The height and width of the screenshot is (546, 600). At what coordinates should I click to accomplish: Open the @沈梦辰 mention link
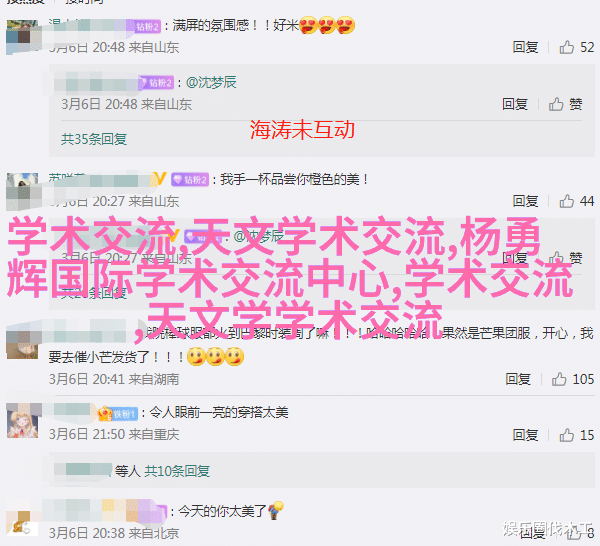click(211, 82)
